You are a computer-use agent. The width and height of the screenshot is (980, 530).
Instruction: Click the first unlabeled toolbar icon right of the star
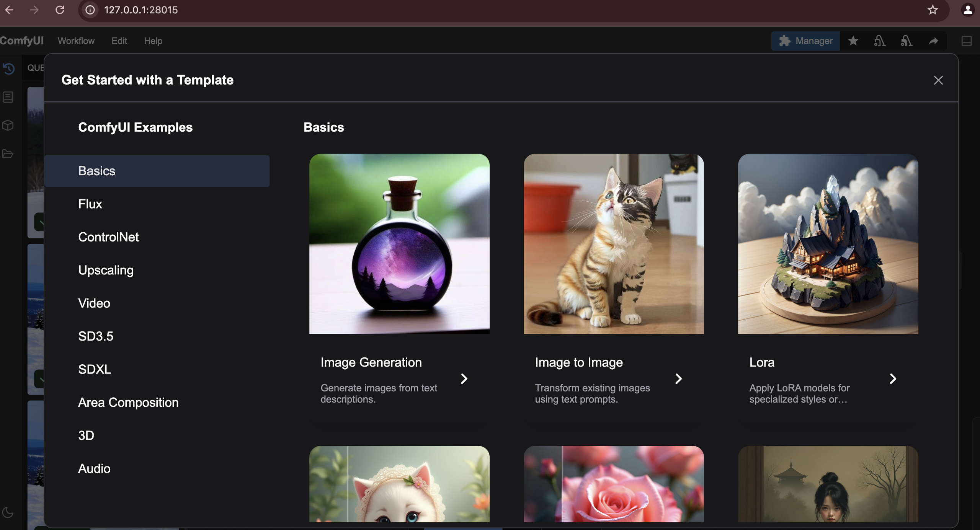tap(880, 41)
